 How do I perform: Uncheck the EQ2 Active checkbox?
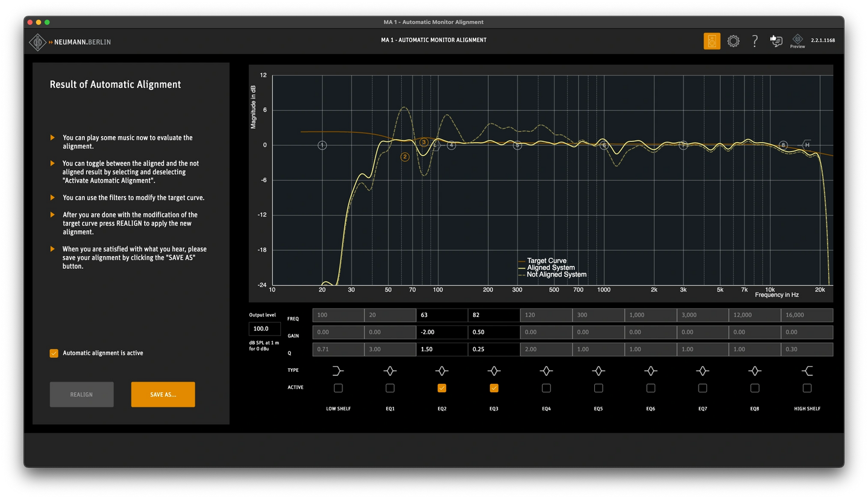pos(442,388)
